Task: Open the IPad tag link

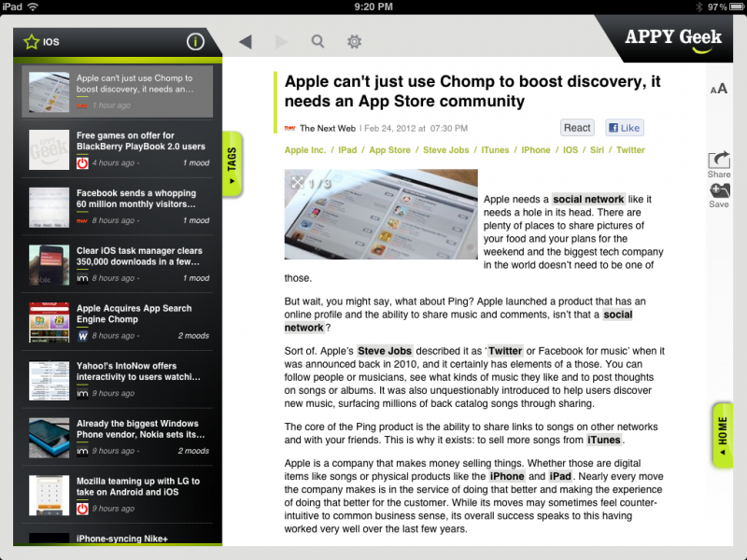Action: pyautogui.click(x=347, y=150)
